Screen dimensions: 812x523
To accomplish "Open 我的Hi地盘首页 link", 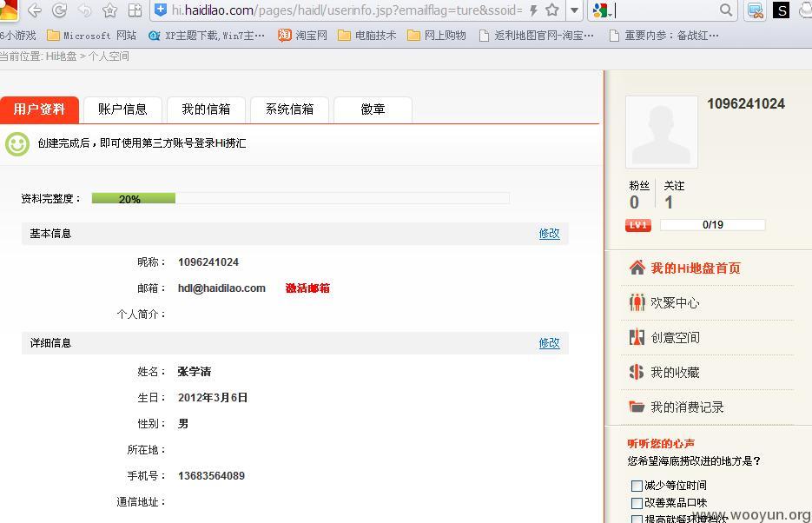I will [696, 268].
